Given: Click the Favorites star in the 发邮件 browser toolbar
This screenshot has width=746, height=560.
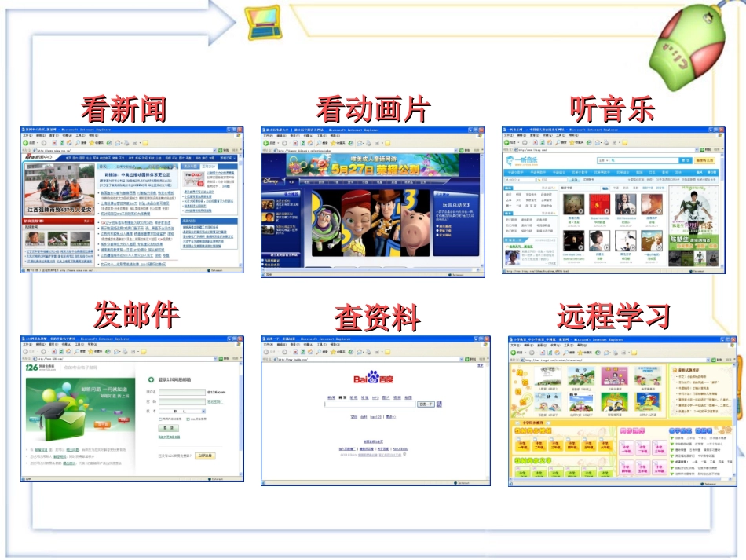Looking at the screenshot, I should pos(90,352).
